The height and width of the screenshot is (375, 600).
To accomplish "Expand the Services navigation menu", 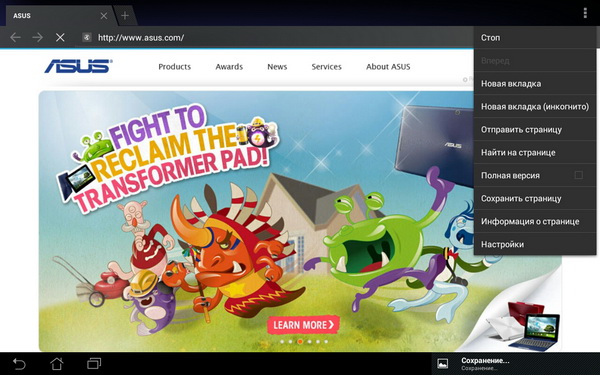I will 326,67.
